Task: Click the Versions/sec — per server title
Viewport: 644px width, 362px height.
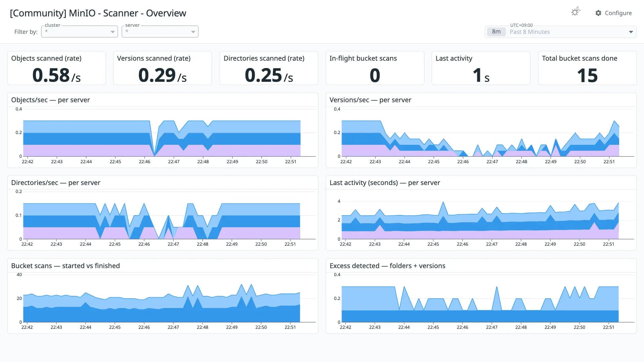Action: (370, 100)
